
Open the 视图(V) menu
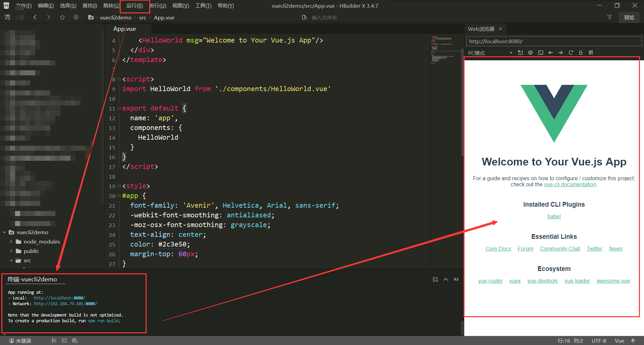click(180, 6)
